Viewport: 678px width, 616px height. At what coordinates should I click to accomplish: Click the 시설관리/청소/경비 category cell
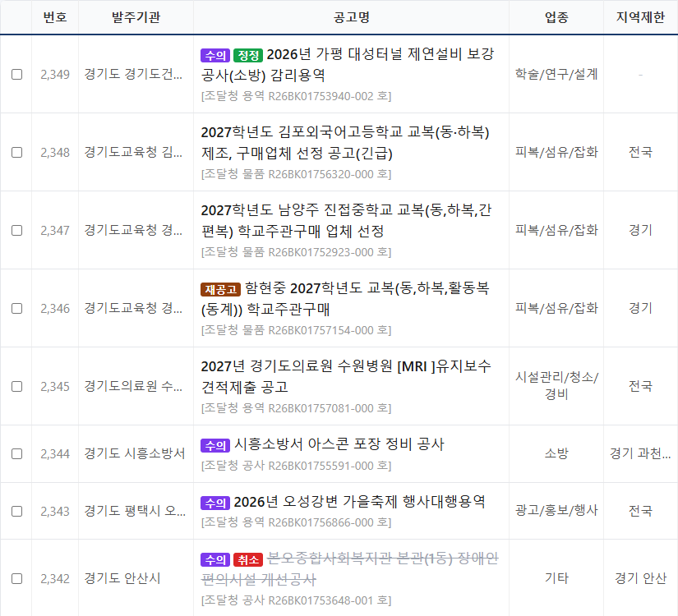556,385
